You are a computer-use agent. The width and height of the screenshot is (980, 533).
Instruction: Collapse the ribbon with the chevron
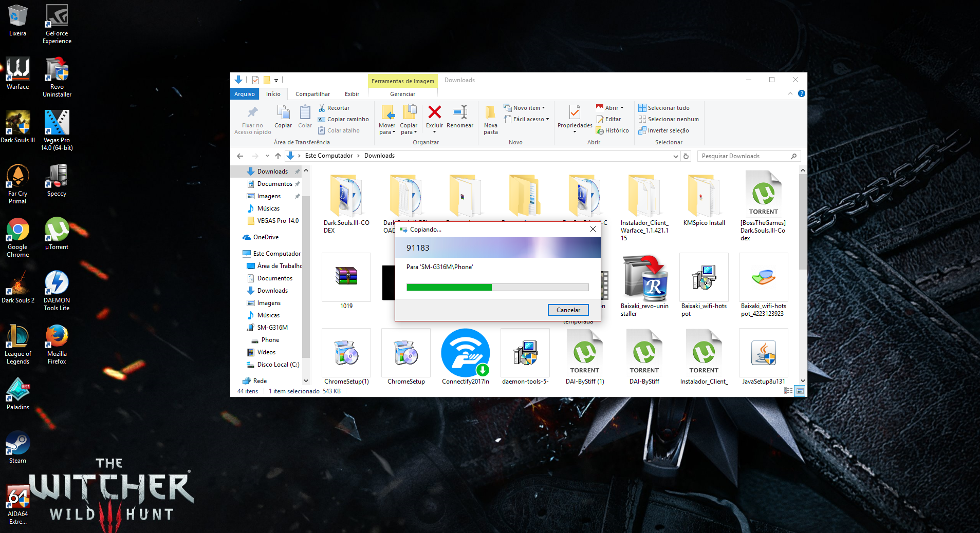pos(790,93)
